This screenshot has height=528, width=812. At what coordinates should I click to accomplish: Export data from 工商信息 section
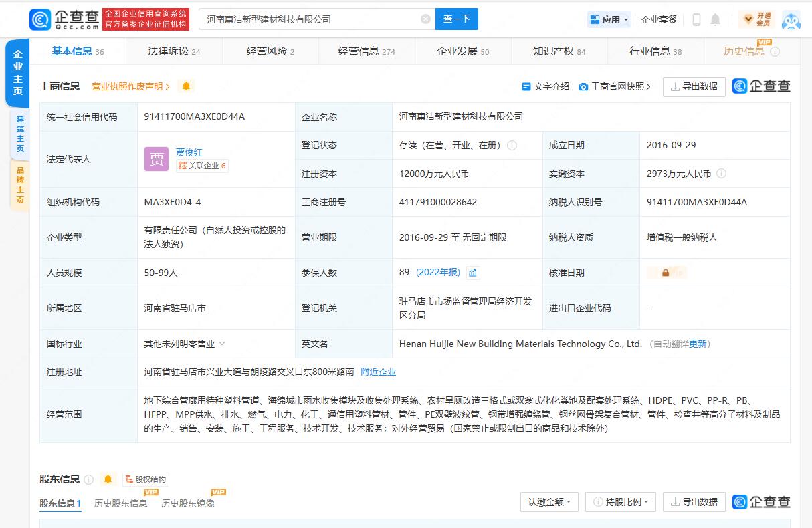click(694, 86)
